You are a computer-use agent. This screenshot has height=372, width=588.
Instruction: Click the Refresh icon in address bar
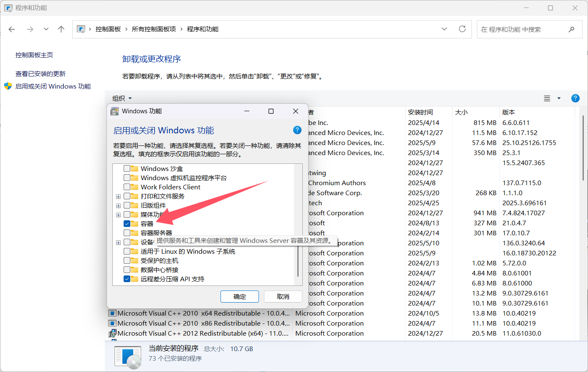tap(462, 29)
